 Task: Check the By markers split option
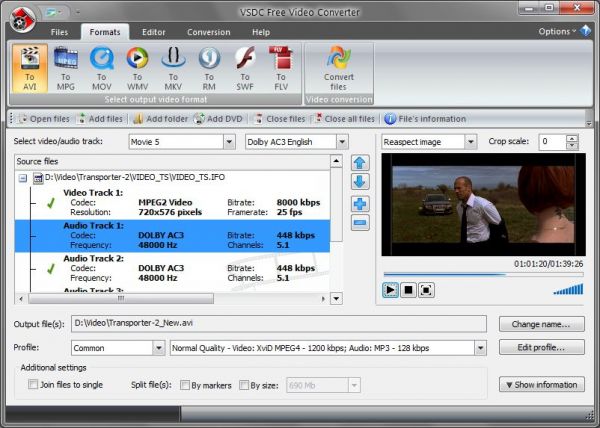(186, 384)
